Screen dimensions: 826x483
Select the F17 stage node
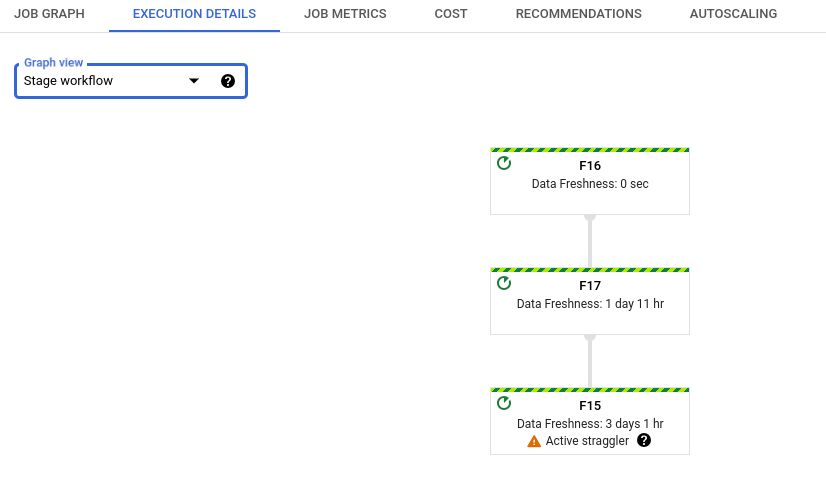590,310
